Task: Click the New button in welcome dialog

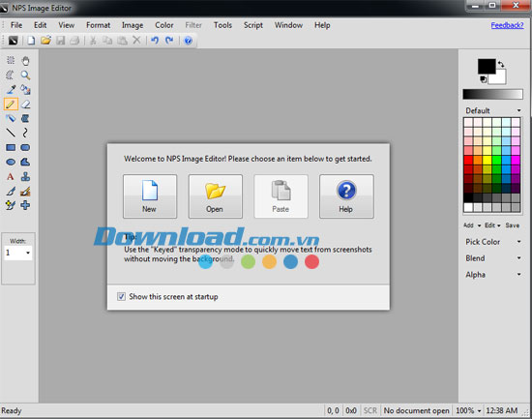Action: (x=150, y=196)
